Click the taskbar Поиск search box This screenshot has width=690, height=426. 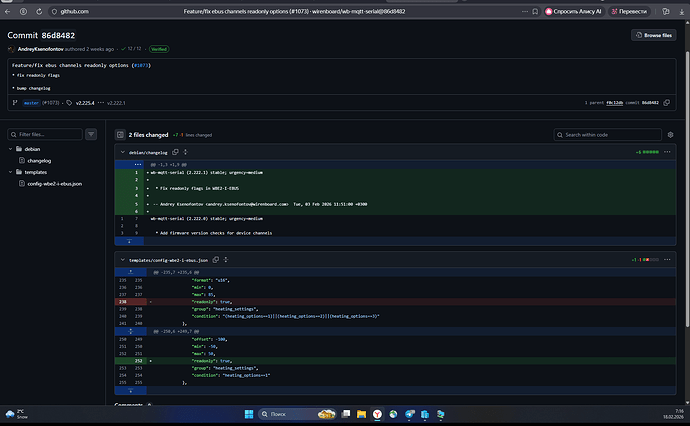(297, 414)
